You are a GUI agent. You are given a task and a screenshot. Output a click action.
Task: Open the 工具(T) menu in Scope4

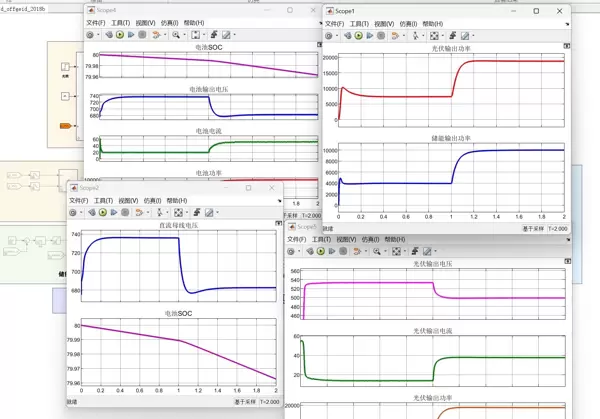coord(119,22)
